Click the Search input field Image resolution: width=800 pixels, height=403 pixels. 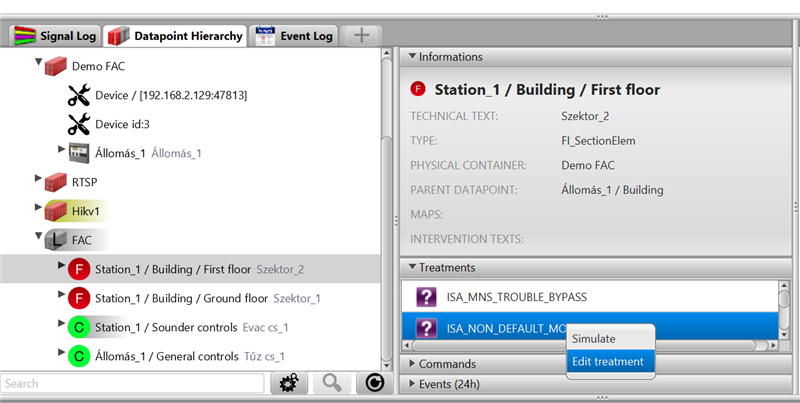coord(132,383)
